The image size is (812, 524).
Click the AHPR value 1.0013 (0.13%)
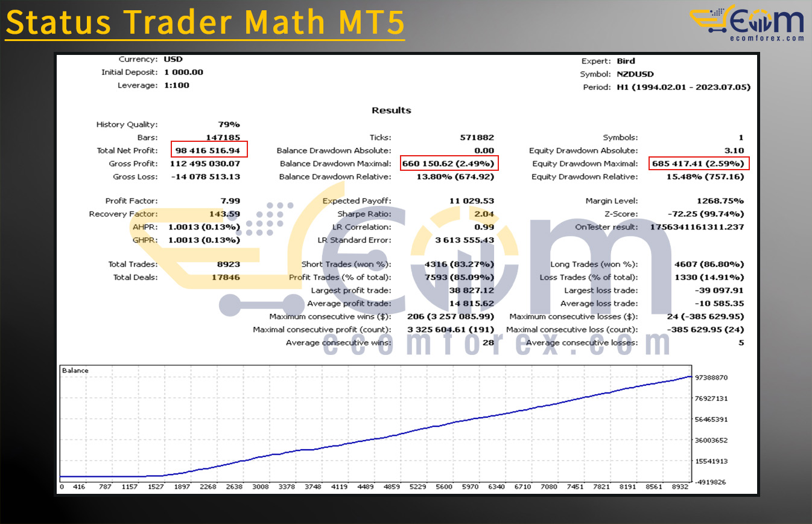click(204, 227)
